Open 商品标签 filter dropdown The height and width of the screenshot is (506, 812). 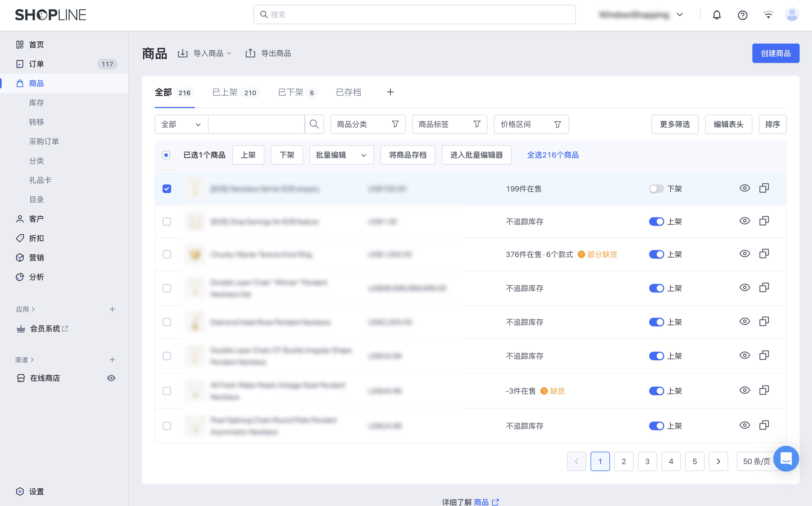click(x=450, y=124)
